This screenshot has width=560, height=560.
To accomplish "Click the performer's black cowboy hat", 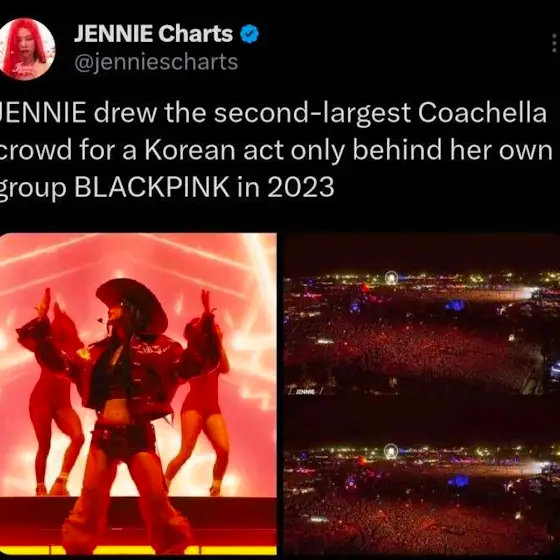I will tap(132, 305).
